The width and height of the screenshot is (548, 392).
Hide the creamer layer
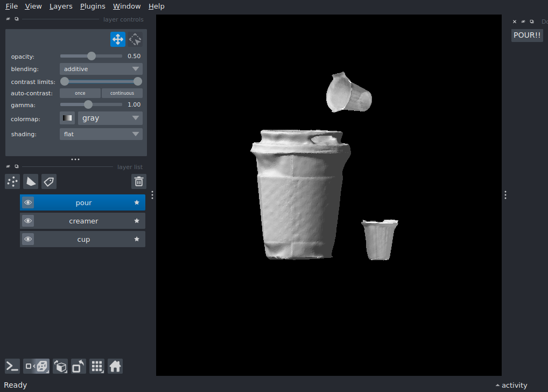[28, 221]
